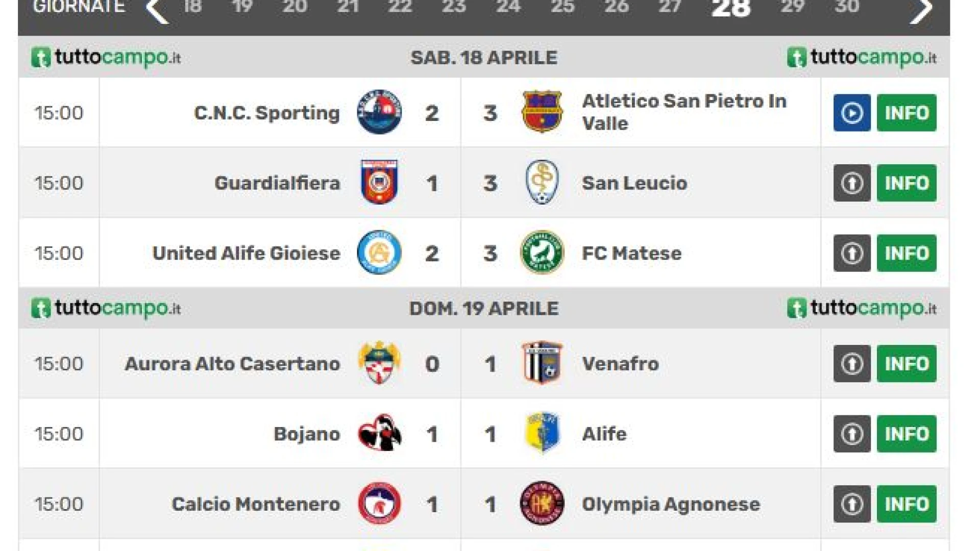Screen dimensions: 980x551
Task: Click the Olympia Agnonese team crest
Action: 542,504
